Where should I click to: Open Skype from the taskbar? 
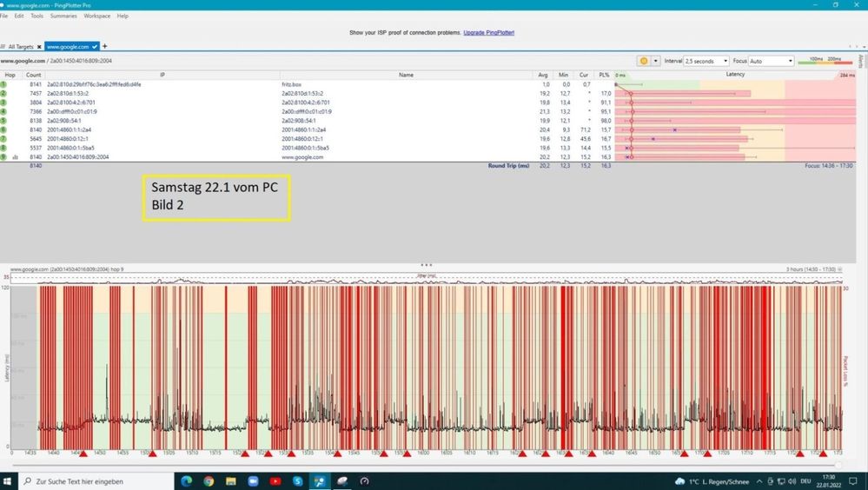(297, 481)
